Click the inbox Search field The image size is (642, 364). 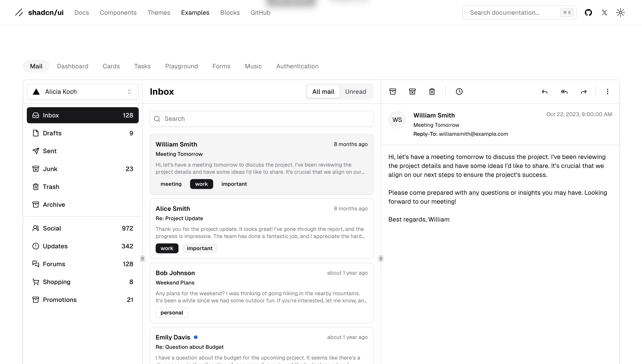(x=262, y=119)
